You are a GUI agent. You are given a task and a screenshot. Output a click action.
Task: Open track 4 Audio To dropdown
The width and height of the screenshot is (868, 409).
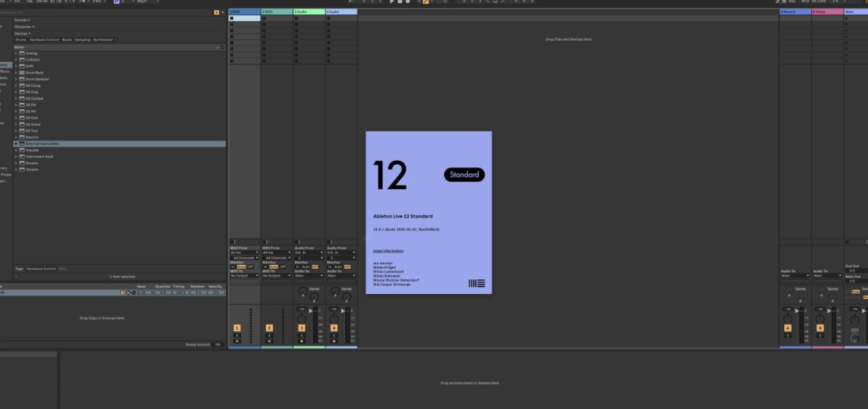(341, 275)
